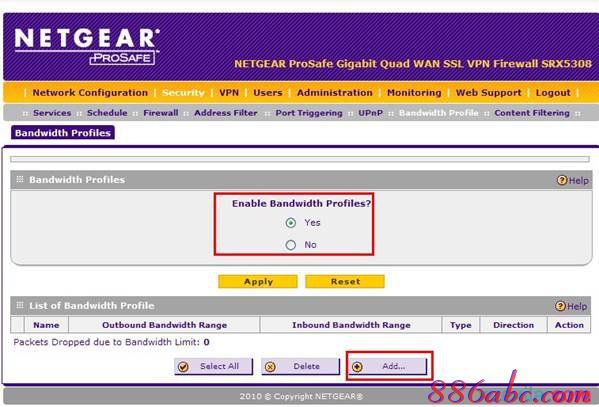Click the Select All button

pos(214,366)
